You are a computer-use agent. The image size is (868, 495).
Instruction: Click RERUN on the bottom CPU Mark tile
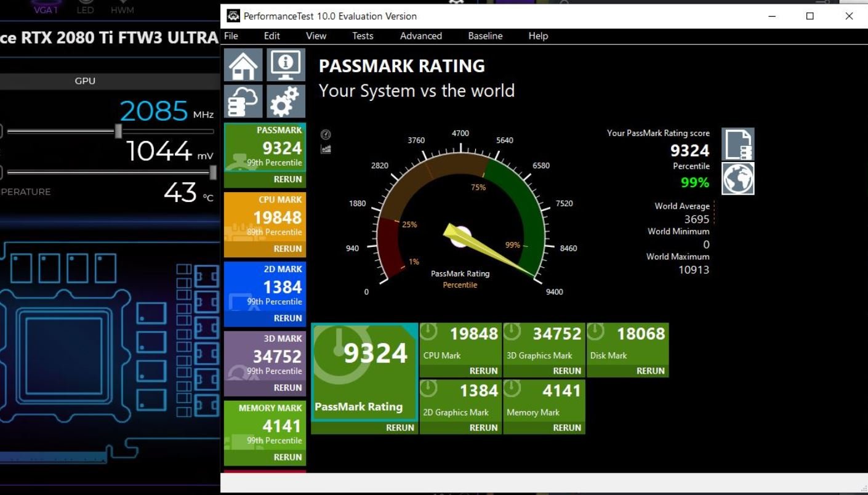(x=483, y=371)
